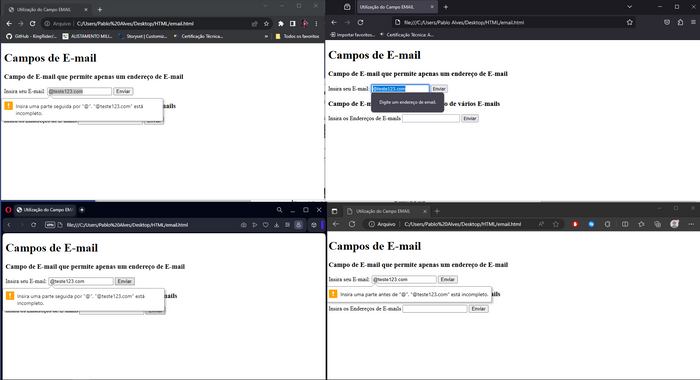This screenshot has height=380, width=700.
Task: Click the email input in the Chrome window
Action: pyautogui.click(x=79, y=91)
